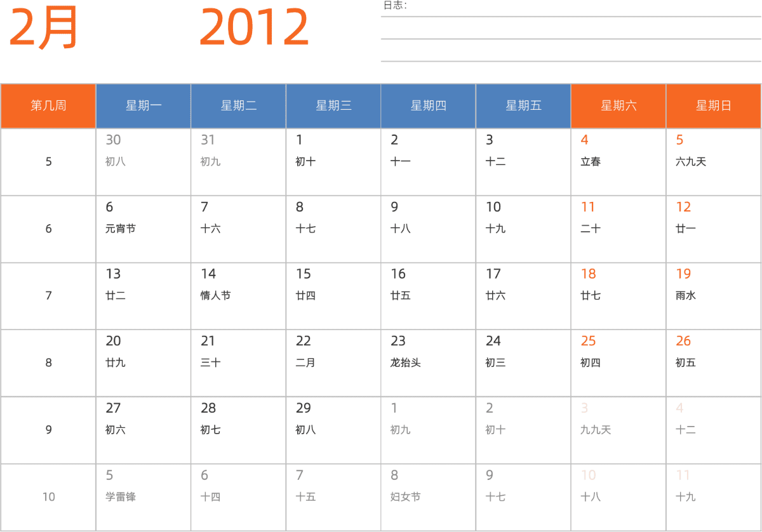Select the "初五" lunar date

686,363
